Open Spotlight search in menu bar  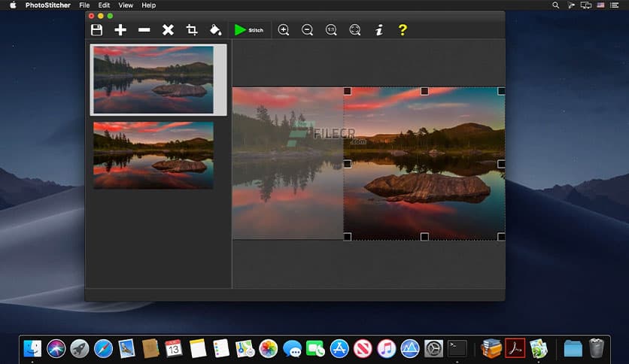click(555, 5)
